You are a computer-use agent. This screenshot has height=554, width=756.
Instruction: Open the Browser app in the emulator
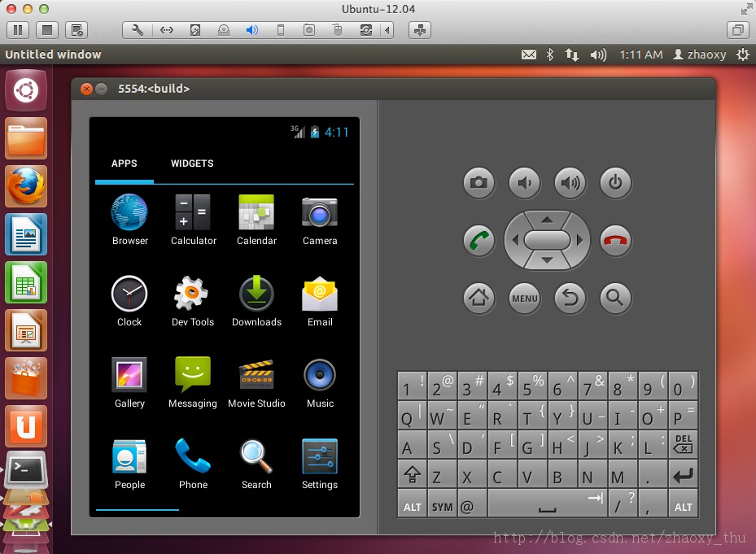pos(129,220)
